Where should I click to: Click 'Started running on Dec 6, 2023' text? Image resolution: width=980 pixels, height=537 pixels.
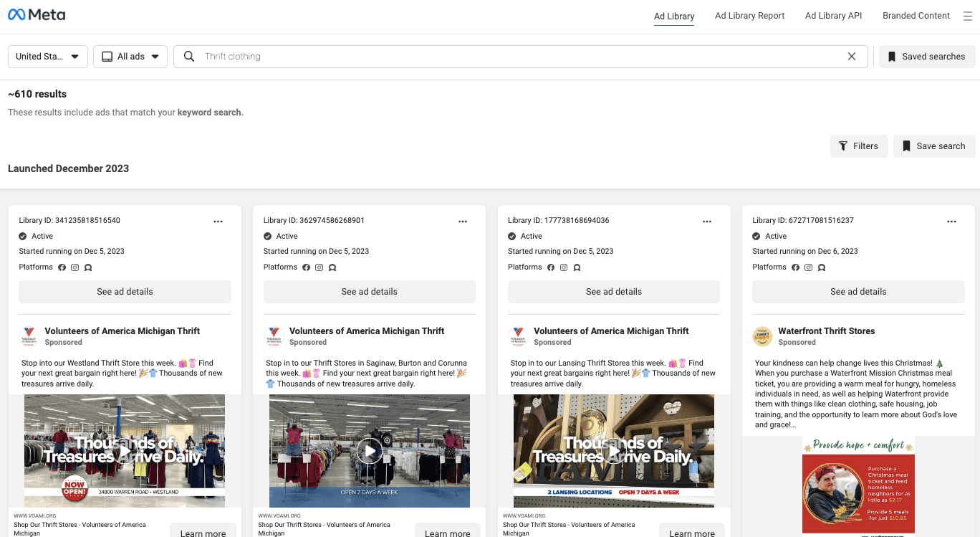[805, 252]
